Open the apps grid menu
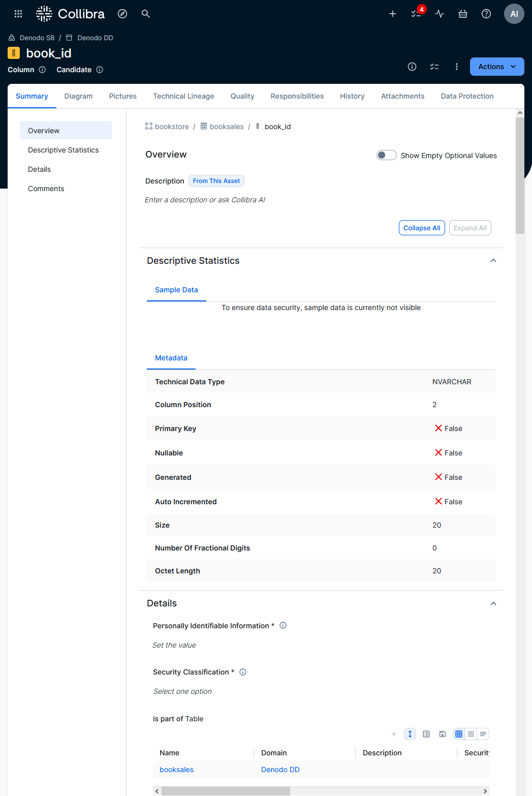532x796 pixels. [18, 14]
